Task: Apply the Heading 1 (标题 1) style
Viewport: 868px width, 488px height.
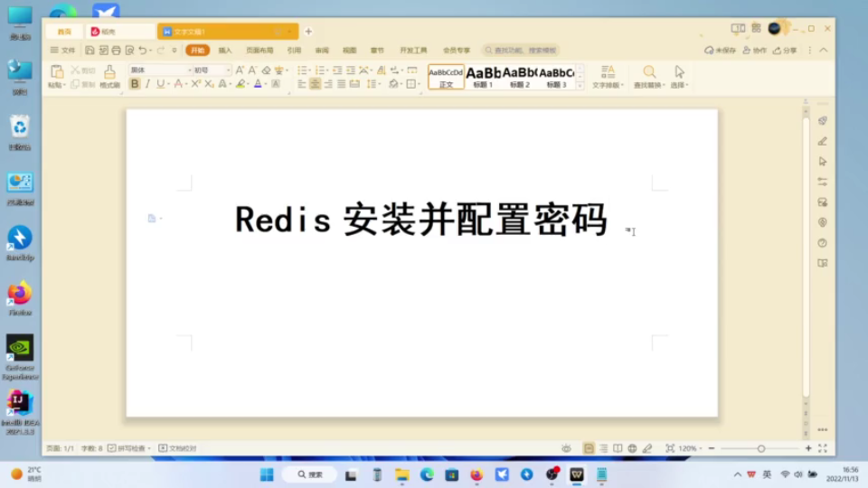Action: pyautogui.click(x=483, y=77)
